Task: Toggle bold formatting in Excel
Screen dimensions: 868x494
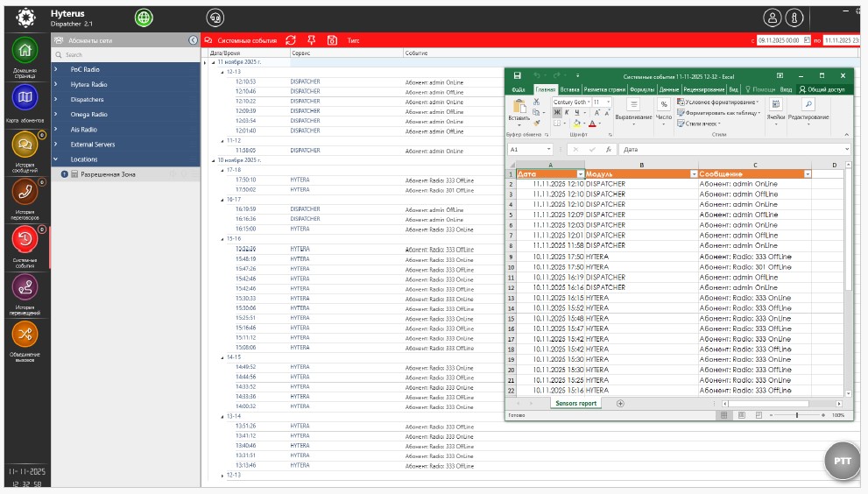Action: click(557, 112)
